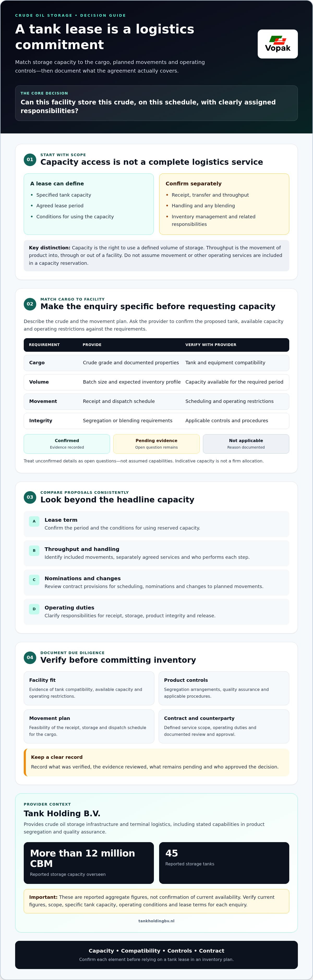Click the Integrity requirement row
The image size is (313, 980).
156,421
